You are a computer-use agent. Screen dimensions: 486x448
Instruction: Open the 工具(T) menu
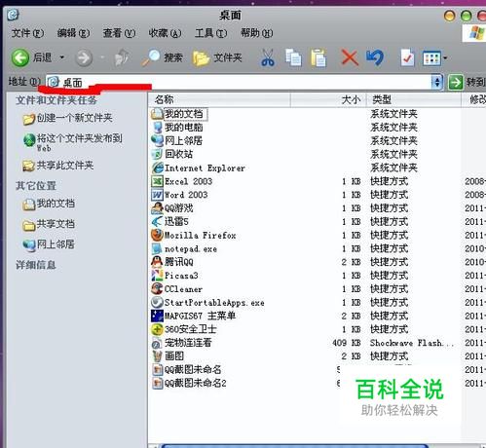click(x=210, y=33)
